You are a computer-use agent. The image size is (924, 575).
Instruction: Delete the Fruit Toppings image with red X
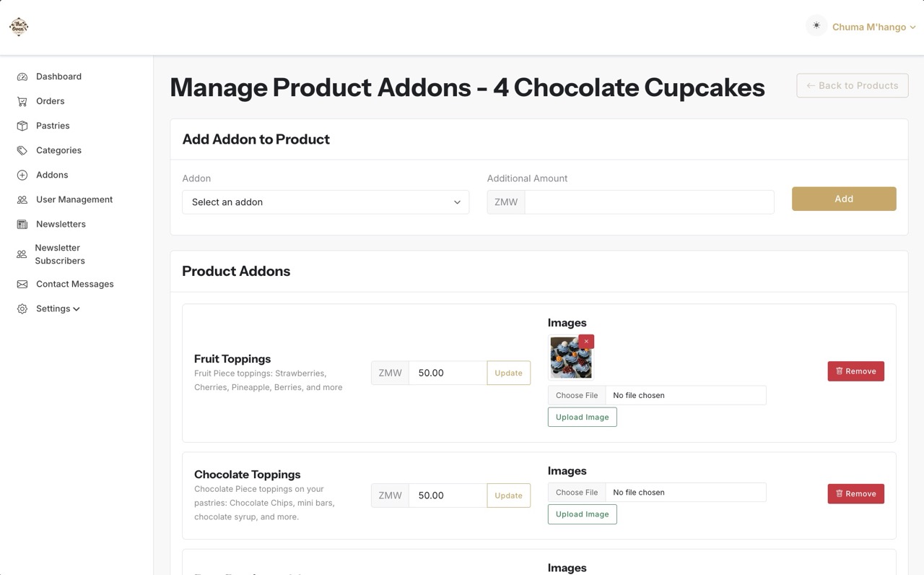586,342
